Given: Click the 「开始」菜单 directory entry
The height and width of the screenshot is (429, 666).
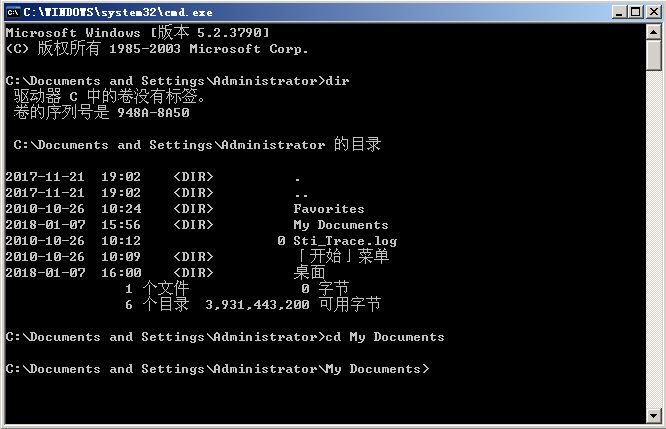Looking at the screenshot, I should (x=342, y=256).
